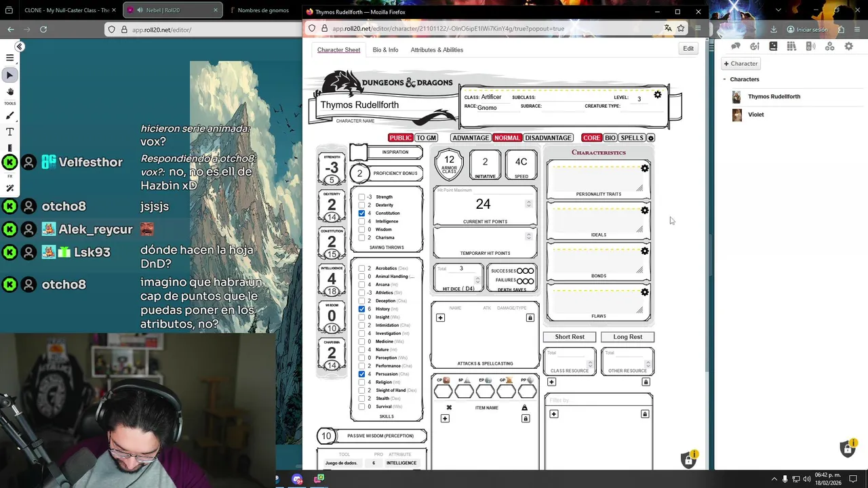Open My Settings gear in sidebar
The image size is (868, 488).
(848, 46)
